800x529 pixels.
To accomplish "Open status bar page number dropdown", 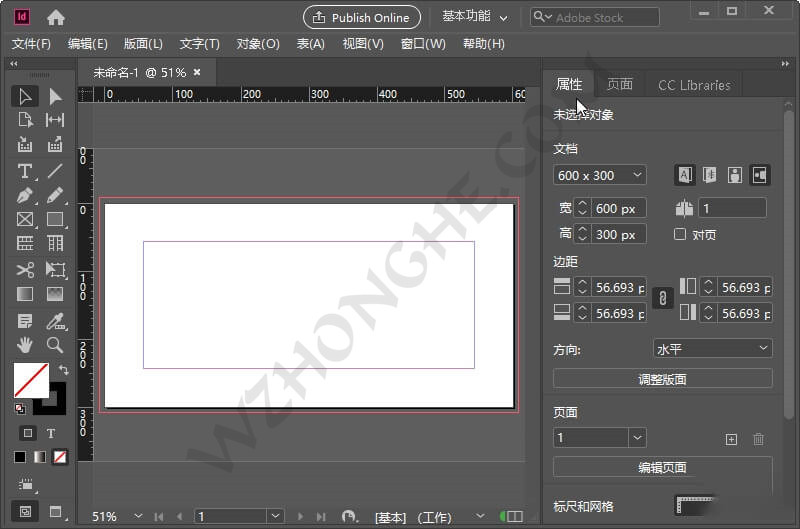I will (275, 516).
